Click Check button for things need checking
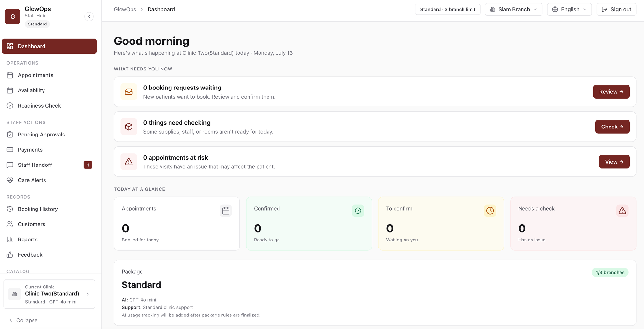 tap(612, 127)
